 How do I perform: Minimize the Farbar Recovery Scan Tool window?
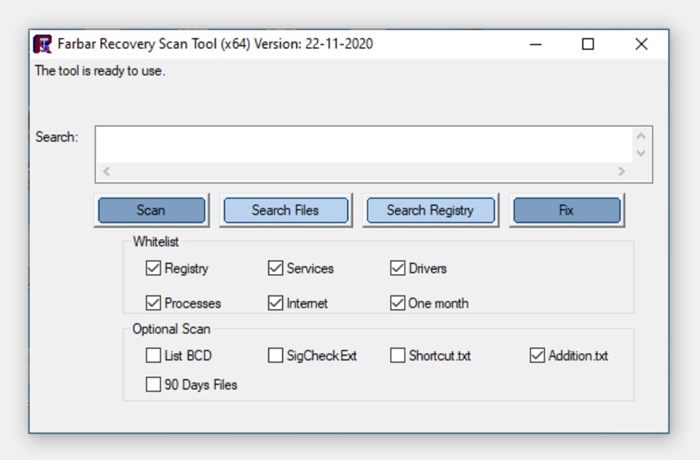536,44
